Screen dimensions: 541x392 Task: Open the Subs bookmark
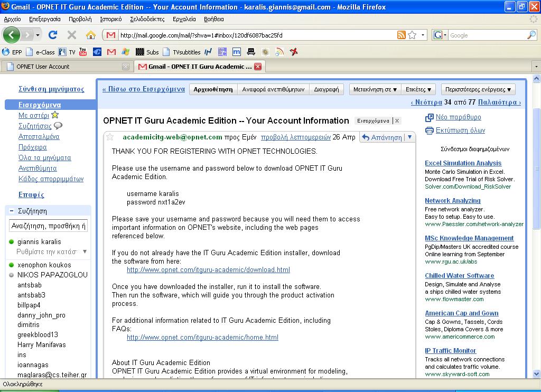click(x=147, y=52)
